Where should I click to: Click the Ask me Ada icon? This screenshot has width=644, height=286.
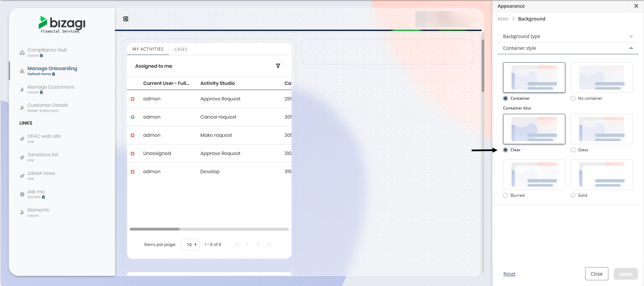22,194
